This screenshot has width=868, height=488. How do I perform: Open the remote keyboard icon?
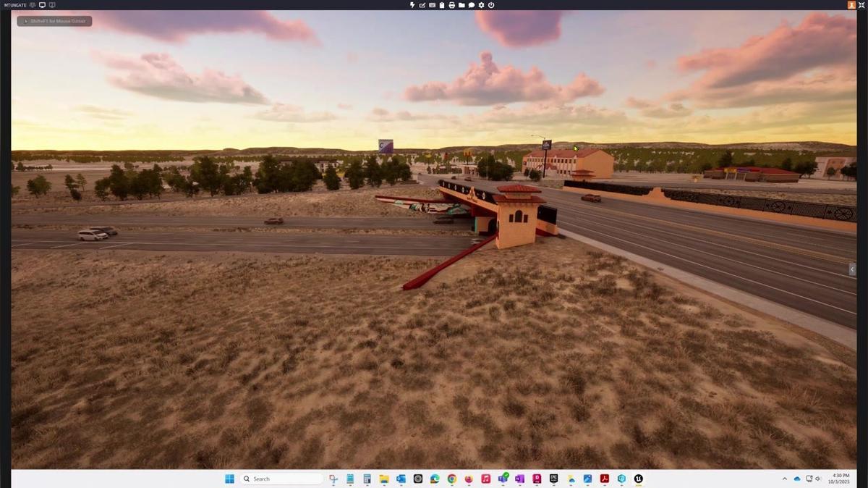click(x=433, y=5)
